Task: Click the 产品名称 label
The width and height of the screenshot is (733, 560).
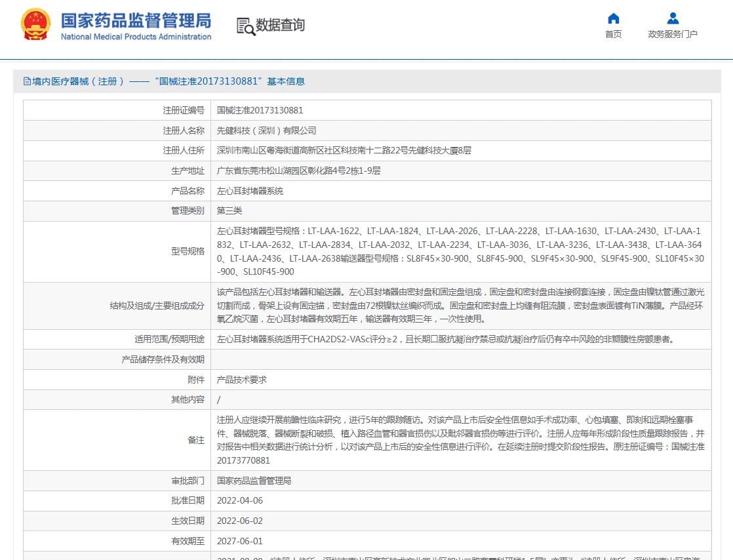Action: 188,191
